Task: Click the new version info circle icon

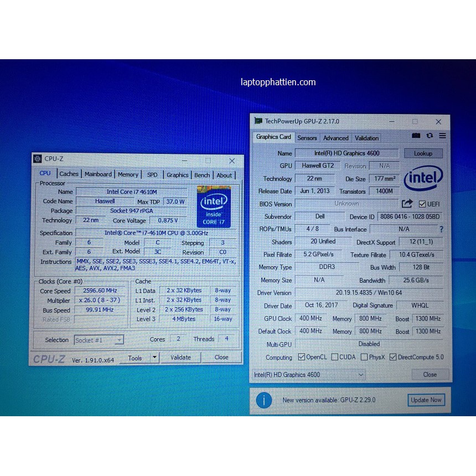Action: pyautogui.click(x=264, y=400)
